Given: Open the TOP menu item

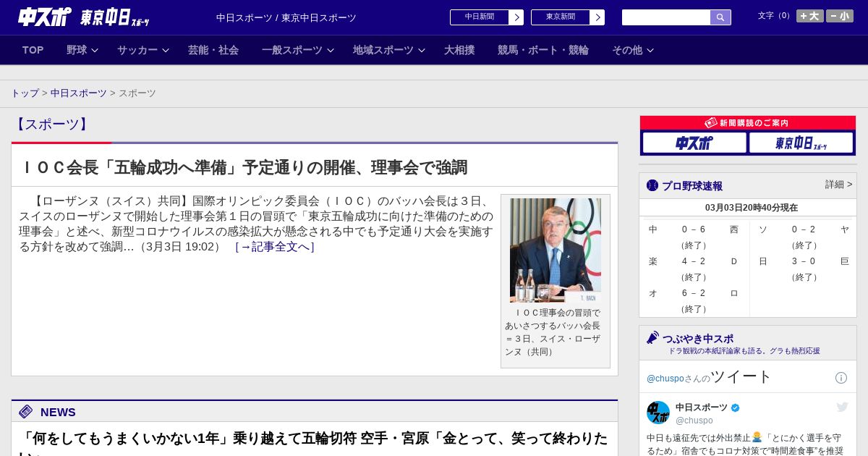Looking at the screenshot, I should (33, 50).
